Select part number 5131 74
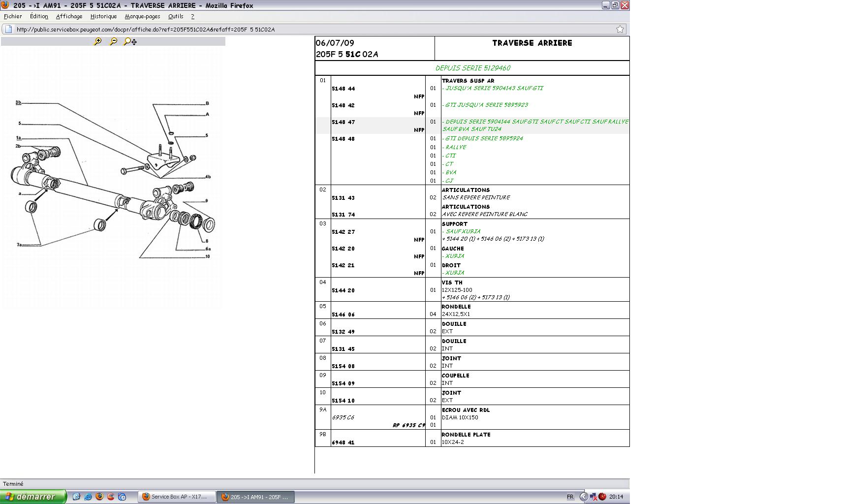 pyautogui.click(x=343, y=215)
